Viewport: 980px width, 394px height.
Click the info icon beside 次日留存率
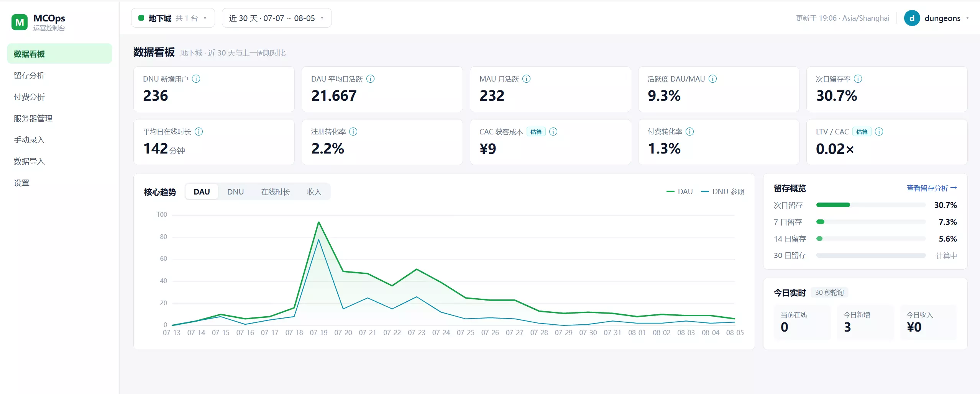858,79
